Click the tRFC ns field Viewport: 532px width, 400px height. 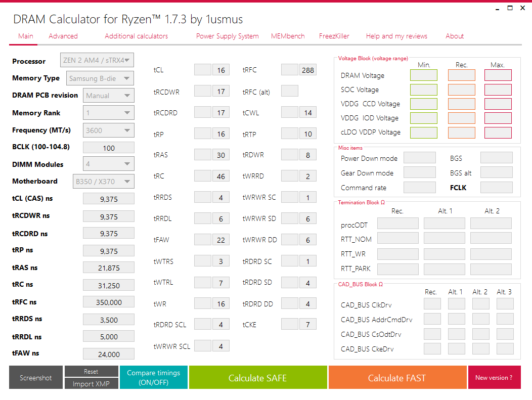tap(109, 302)
